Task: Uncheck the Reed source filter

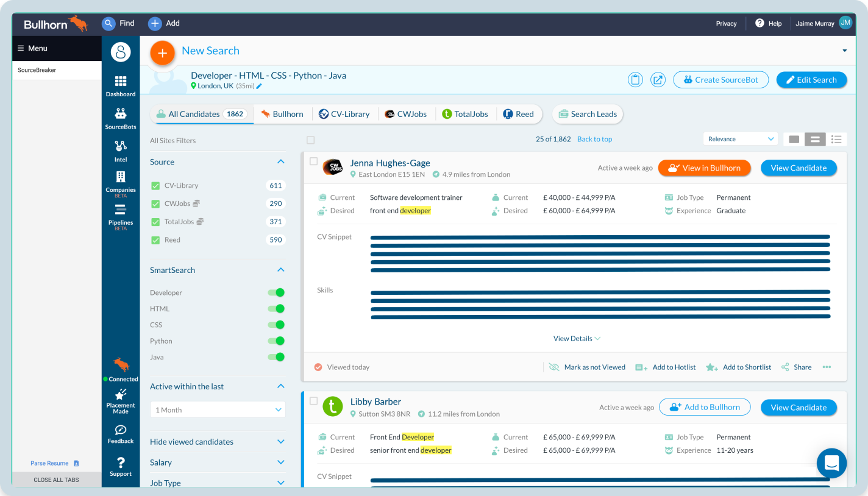Action: [x=155, y=240]
